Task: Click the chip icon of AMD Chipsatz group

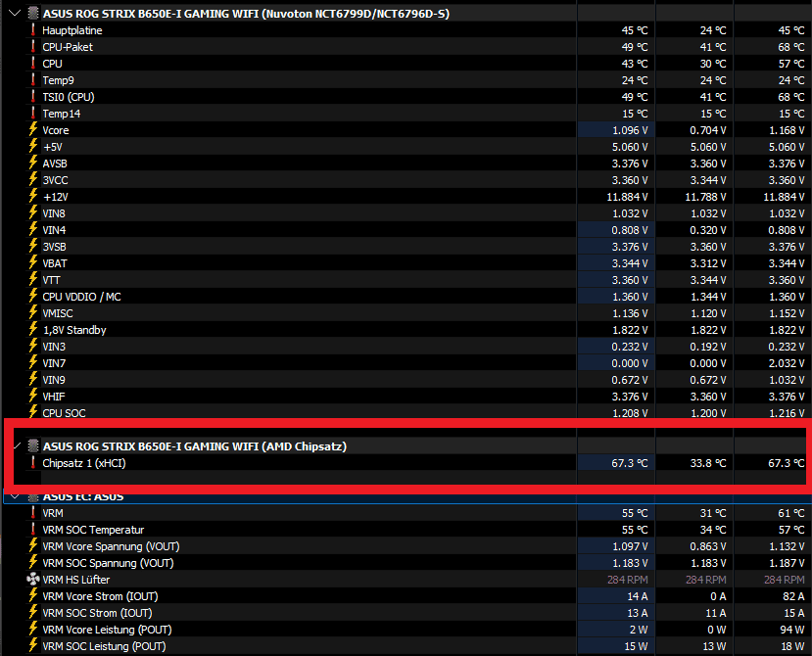Action: (33, 445)
